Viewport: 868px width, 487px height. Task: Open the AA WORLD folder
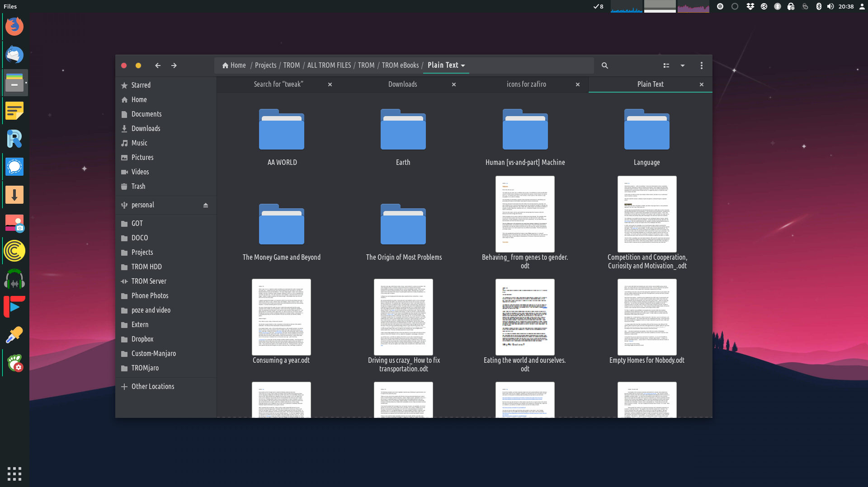tap(282, 131)
